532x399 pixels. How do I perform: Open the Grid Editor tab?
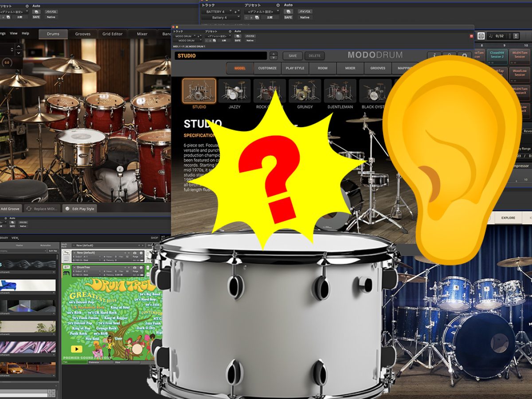pos(112,34)
